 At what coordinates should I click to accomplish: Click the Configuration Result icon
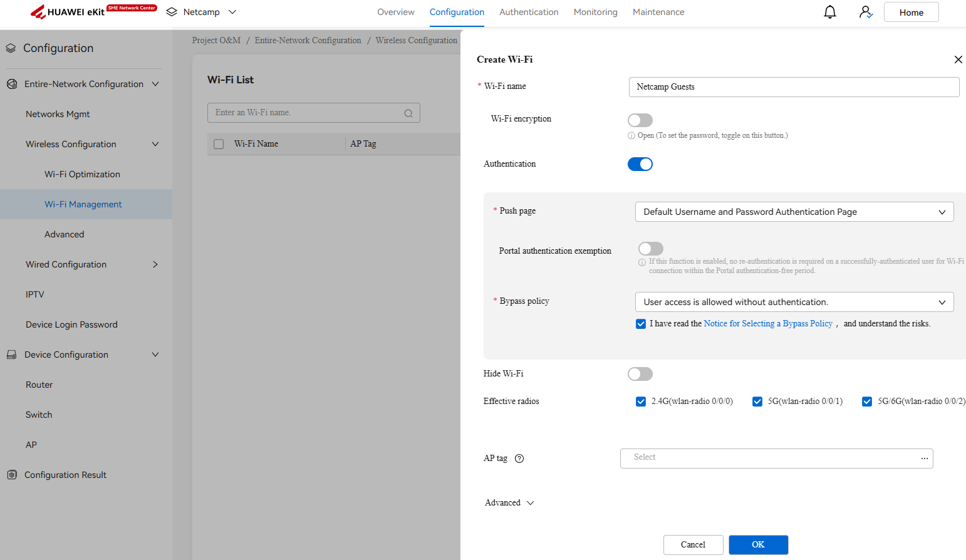[12, 475]
